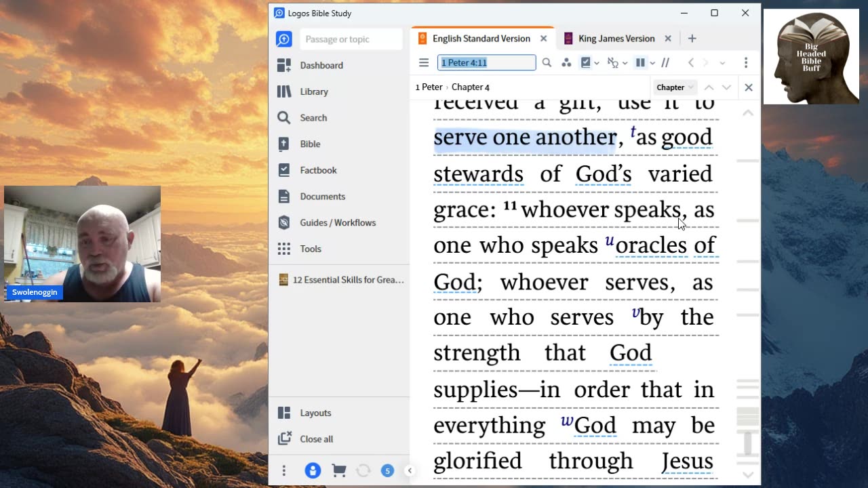
Task: Click the Chapter 4 breadcrumb
Action: 471,87
